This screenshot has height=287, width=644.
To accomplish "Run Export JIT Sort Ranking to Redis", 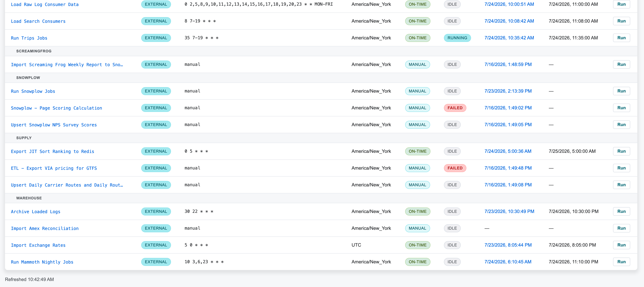I will 622,151.
